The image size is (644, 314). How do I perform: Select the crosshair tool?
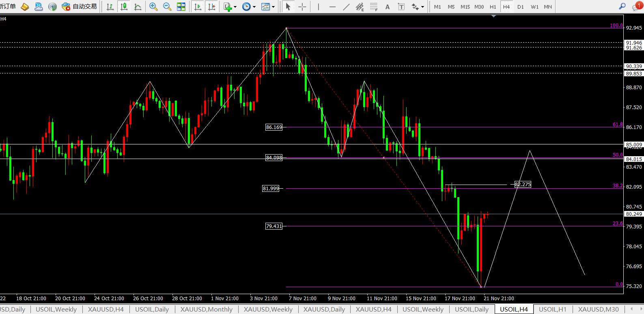tap(302, 6)
